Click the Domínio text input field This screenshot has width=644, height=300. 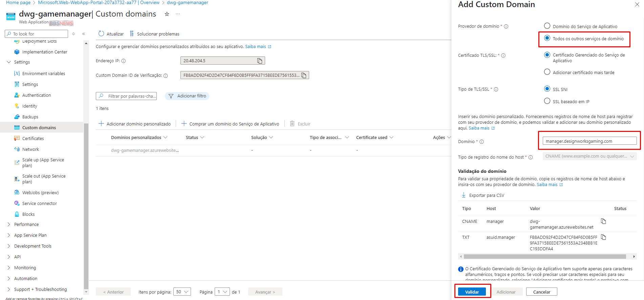[x=589, y=141]
